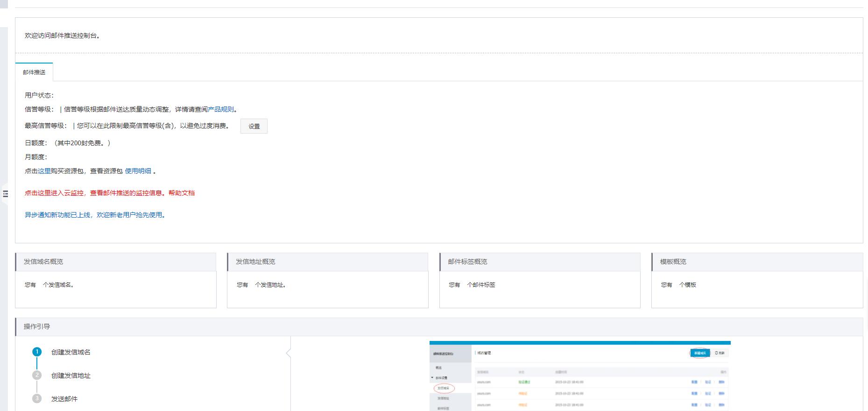Open the red 帮助文档 link
868x411 pixels.
(x=182, y=193)
